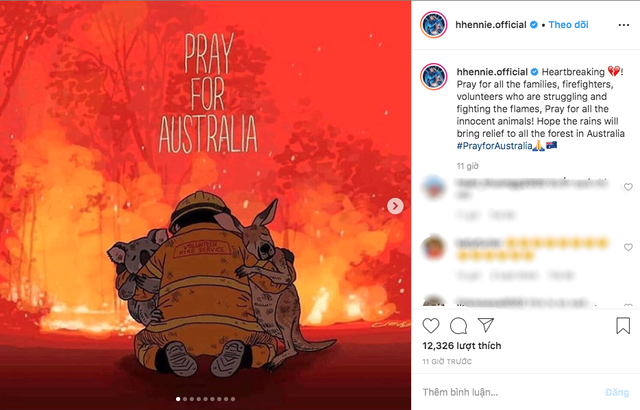The image size is (640, 410).
Task: Save the post with the bookmark icon
Action: click(x=623, y=326)
